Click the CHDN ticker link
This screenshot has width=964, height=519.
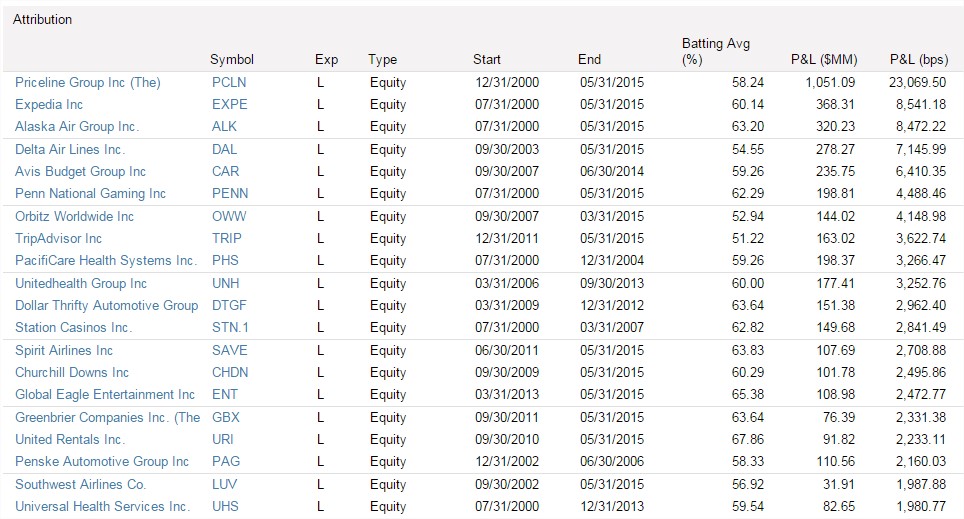pyautogui.click(x=230, y=372)
